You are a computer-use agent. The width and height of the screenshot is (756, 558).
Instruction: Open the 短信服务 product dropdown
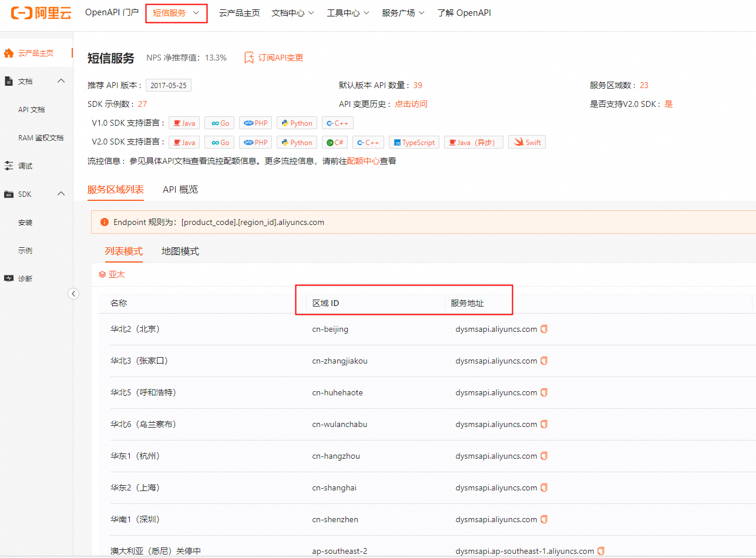tap(176, 12)
